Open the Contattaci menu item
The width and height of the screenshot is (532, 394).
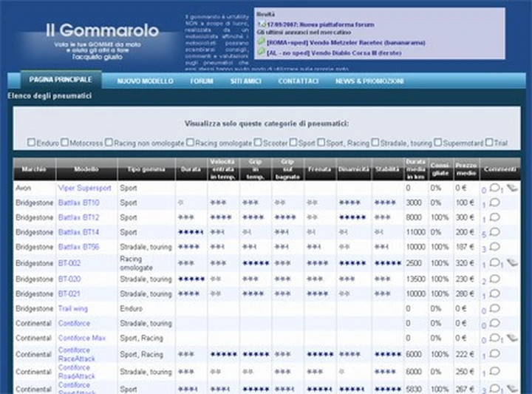pos(299,81)
